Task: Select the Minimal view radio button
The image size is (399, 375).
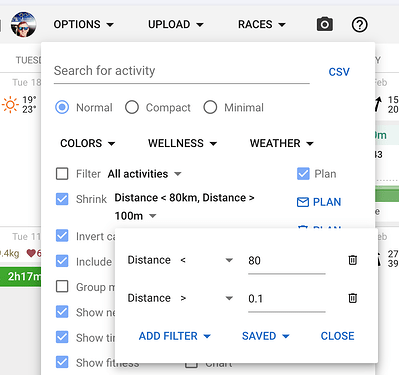Action: click(x=210, y=107)
